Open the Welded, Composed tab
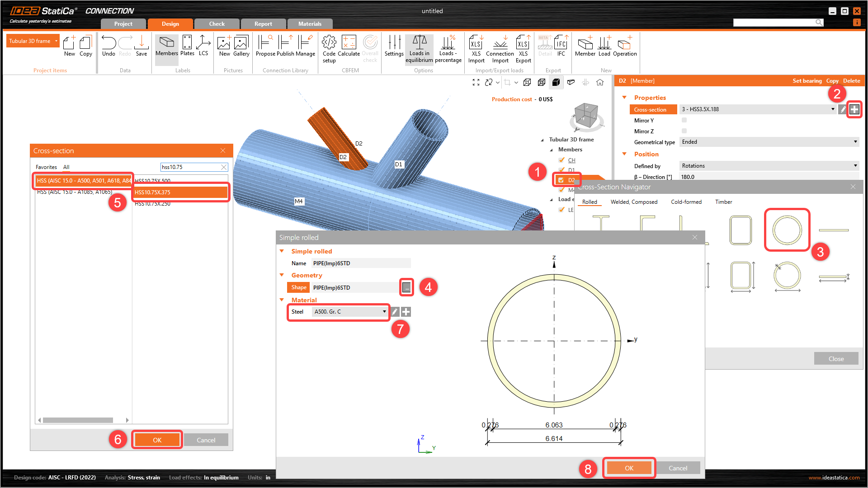This screenshot has width=868, height=488. (x=634, y=202)
